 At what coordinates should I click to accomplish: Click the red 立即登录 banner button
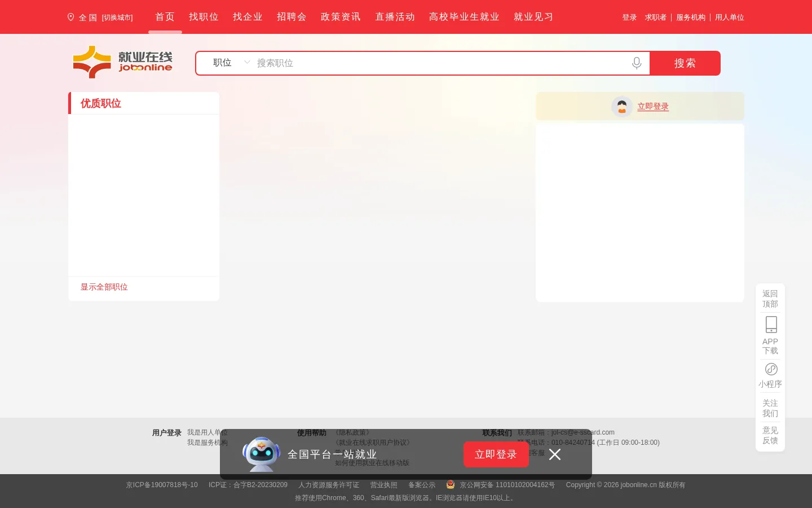pyautogui.click(x=496, y=454)
